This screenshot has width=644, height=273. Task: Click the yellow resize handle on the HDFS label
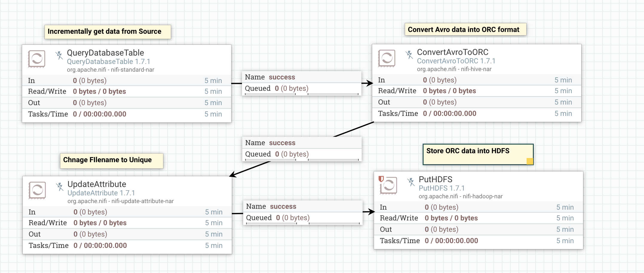click(x=530, y=161)
